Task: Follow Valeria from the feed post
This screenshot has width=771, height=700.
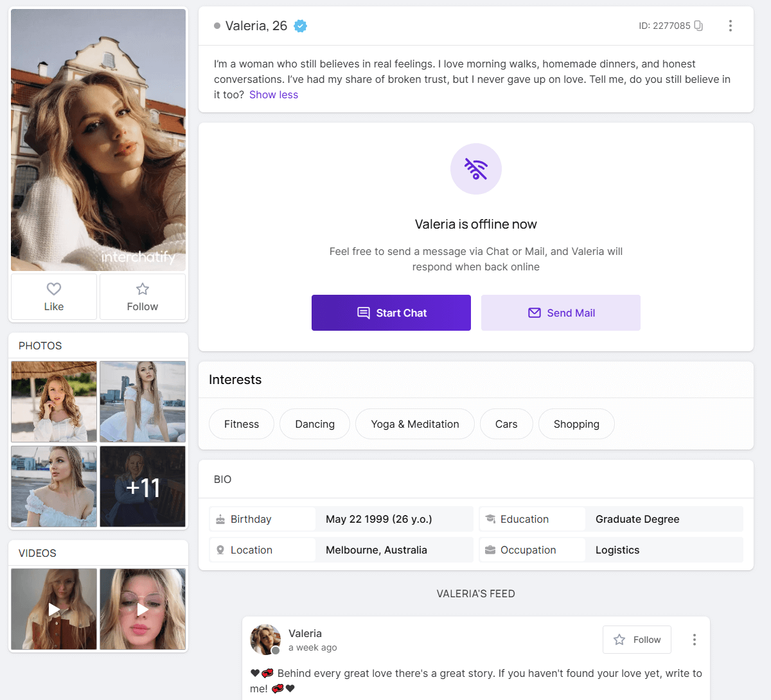Action: (637, 640)
